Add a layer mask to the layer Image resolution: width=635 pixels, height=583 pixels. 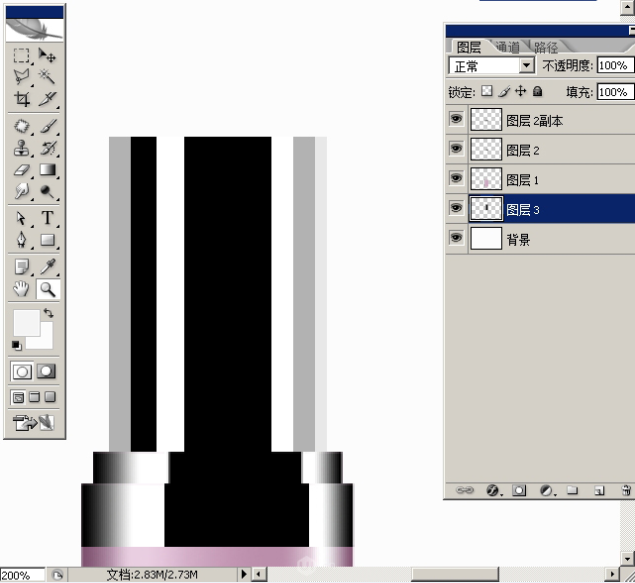(x=519, y=490)
